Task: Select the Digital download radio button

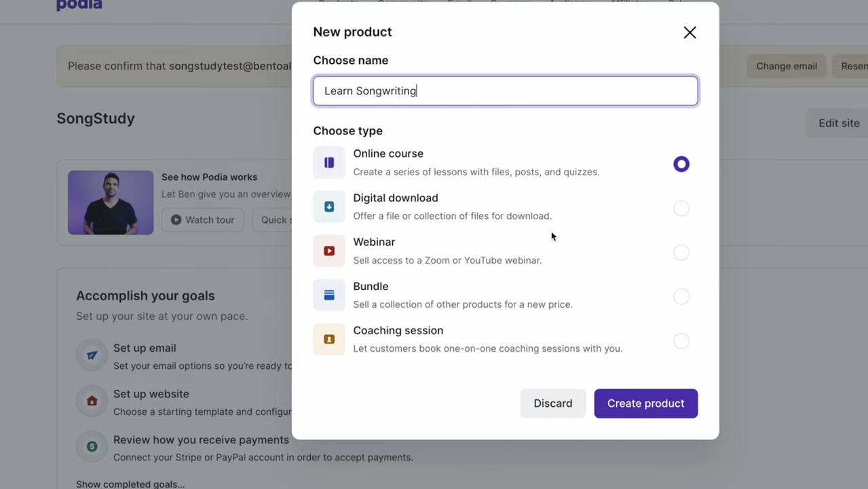Action: click(x=681, y=209)
